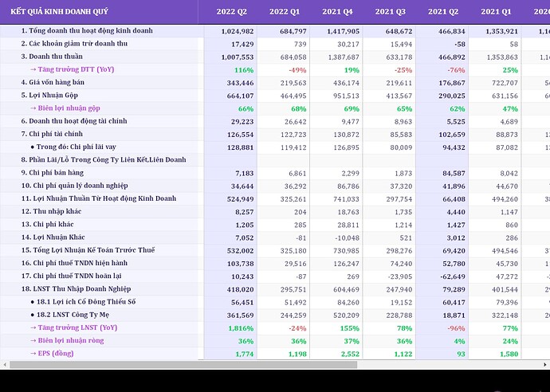
Task: Click the scrollbar's left arrow
Action: point(6,365)
